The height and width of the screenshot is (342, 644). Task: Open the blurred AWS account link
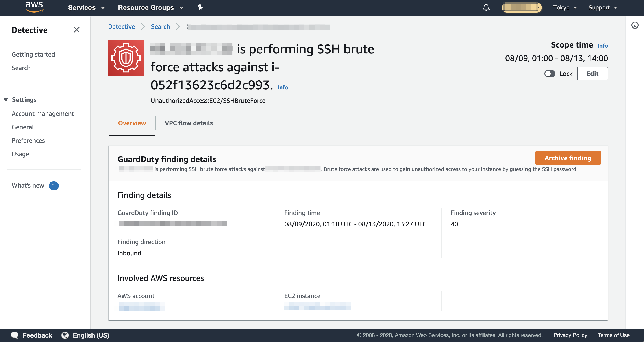click(x=141, y=306)
